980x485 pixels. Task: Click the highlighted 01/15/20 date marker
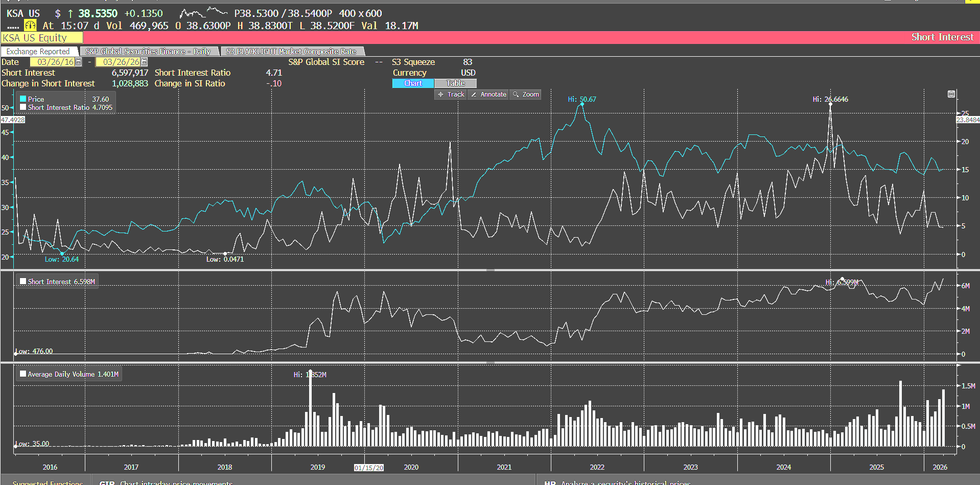pos(368,467)
